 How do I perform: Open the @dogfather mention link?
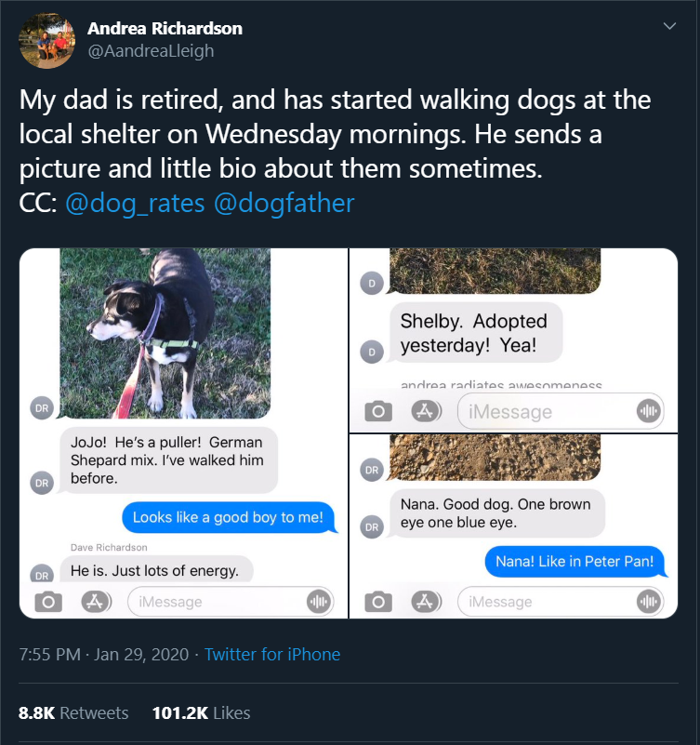[x=284, y=203]
